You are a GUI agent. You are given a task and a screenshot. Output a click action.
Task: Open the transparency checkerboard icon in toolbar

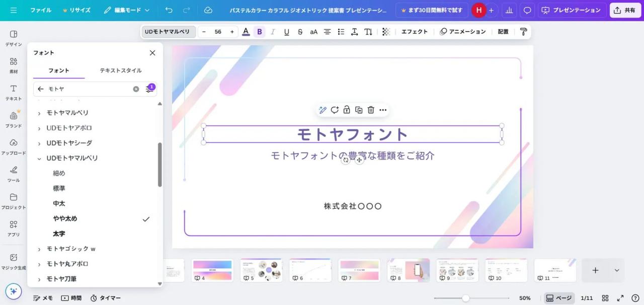(386, 32)
